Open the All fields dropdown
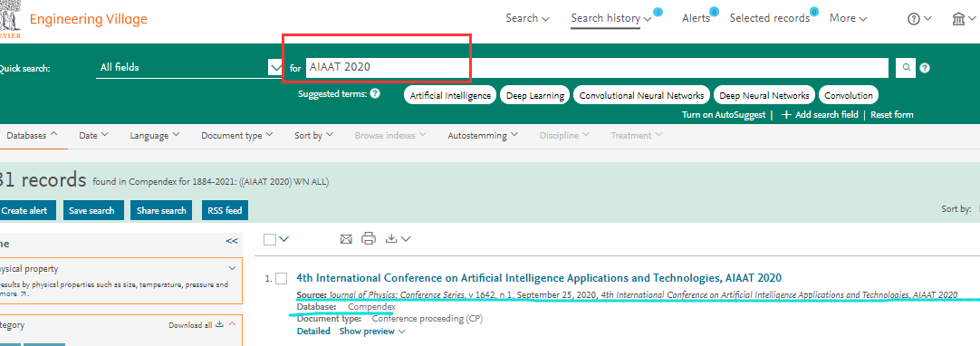This screenshot has width=980, height=346. [x=190, y=67]
